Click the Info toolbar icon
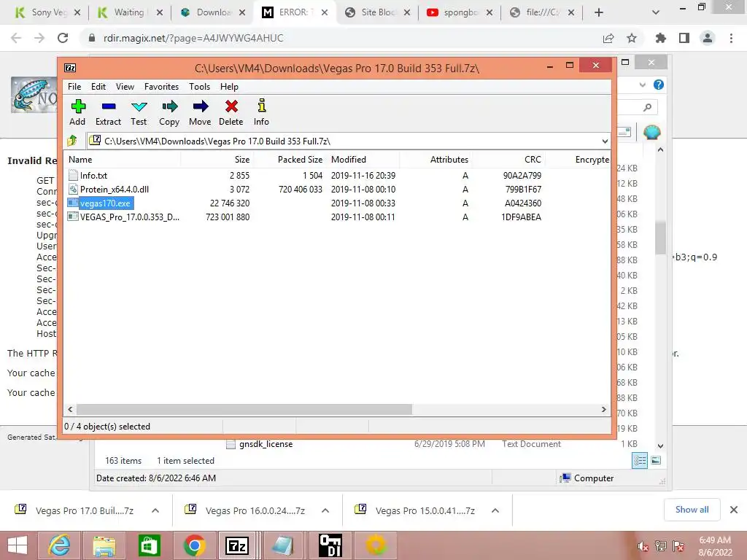This screenshot has width=747, height=560. [262, 106]
